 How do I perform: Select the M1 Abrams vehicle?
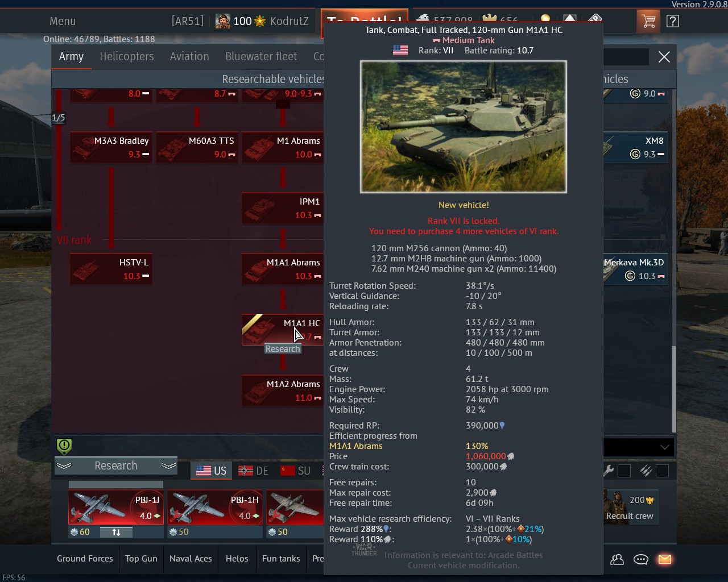[x=283, y=147]
